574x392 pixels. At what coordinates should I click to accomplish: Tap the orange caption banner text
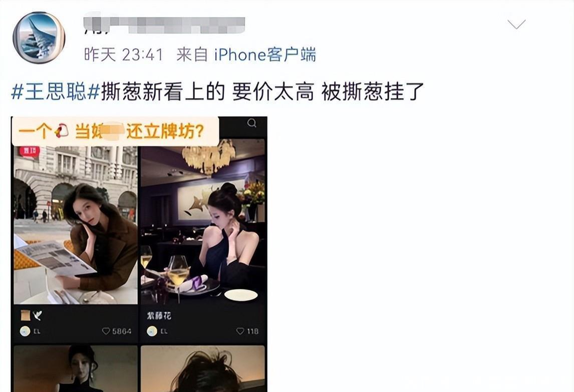tap(111, 131)
